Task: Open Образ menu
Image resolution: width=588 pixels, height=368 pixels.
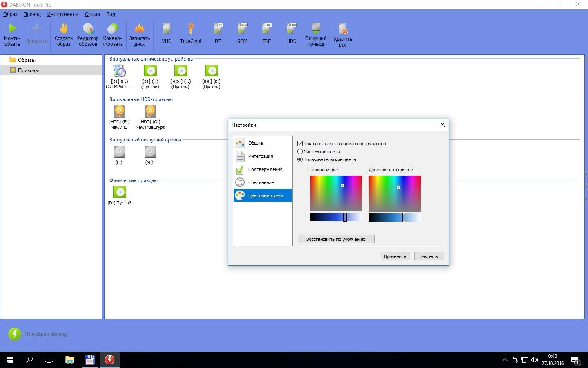Action: (x=10, y=14)
